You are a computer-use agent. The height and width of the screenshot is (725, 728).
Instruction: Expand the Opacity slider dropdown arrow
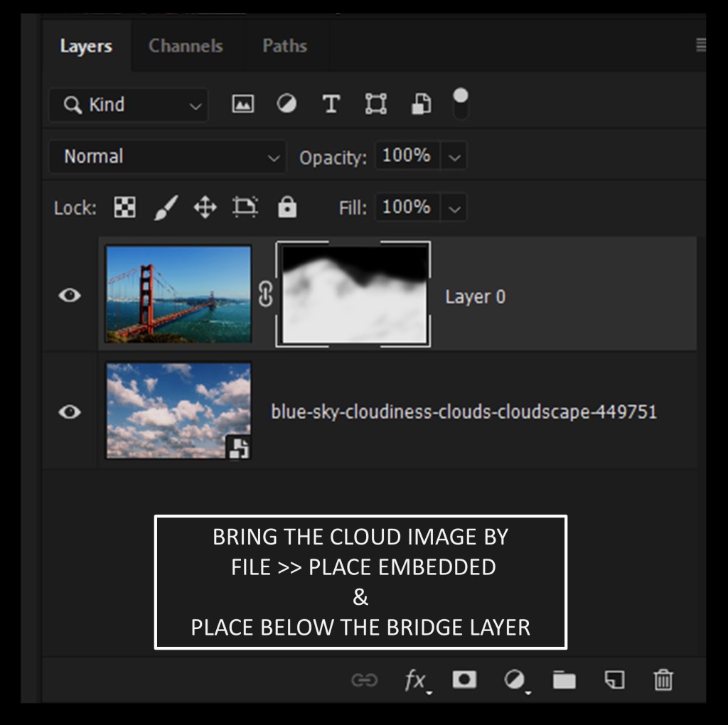pos(456,157)
